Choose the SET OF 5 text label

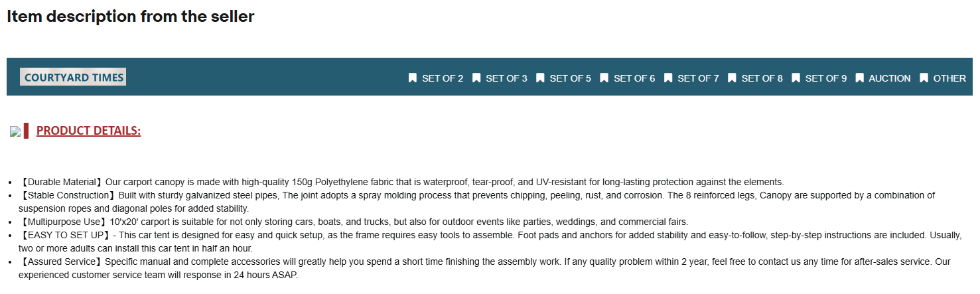570,78
